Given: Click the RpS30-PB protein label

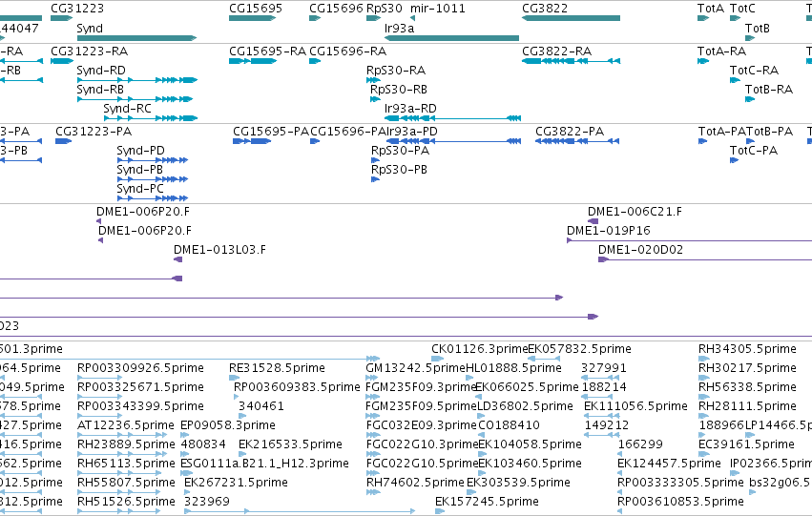Looking at the screenshot, I should click(x=399, y=170).
